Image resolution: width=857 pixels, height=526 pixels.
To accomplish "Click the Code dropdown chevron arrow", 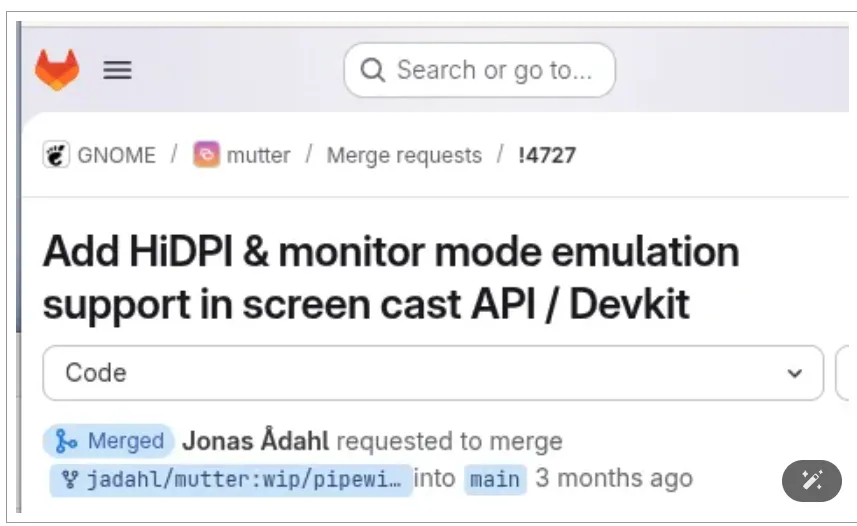I will (x=795, y=373).
